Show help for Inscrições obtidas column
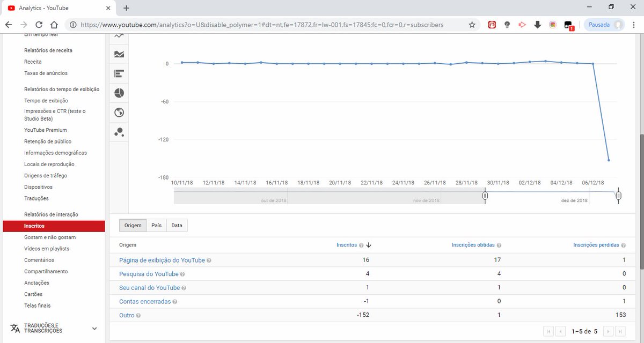The width and height of the screenshot is (644, 343). tap(499, 245)
